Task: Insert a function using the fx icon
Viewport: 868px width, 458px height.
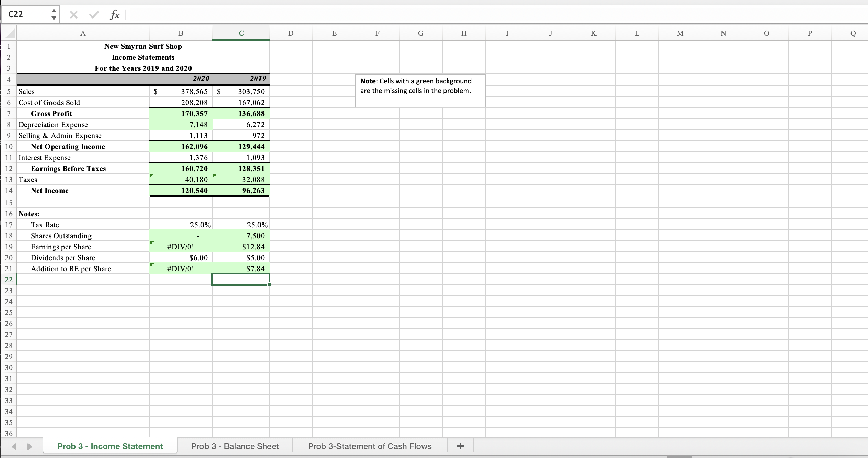Action: pos(114,14)
